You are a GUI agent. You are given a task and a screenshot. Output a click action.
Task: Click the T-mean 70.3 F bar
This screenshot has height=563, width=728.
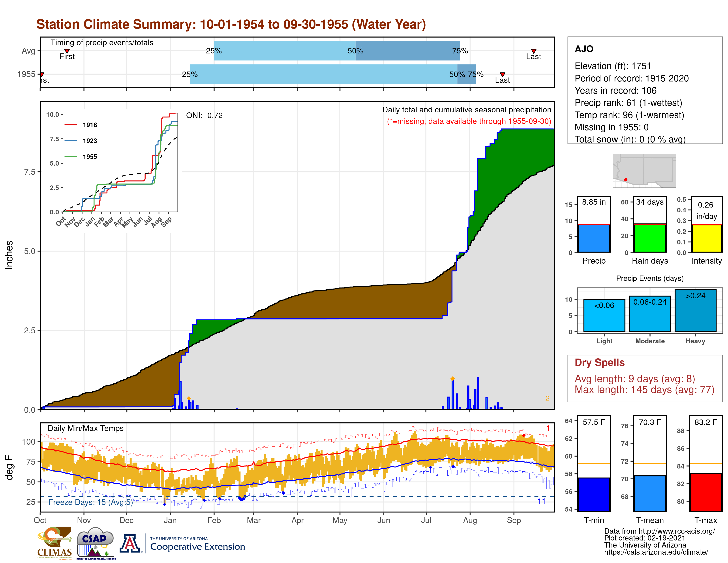pos(650,494)
